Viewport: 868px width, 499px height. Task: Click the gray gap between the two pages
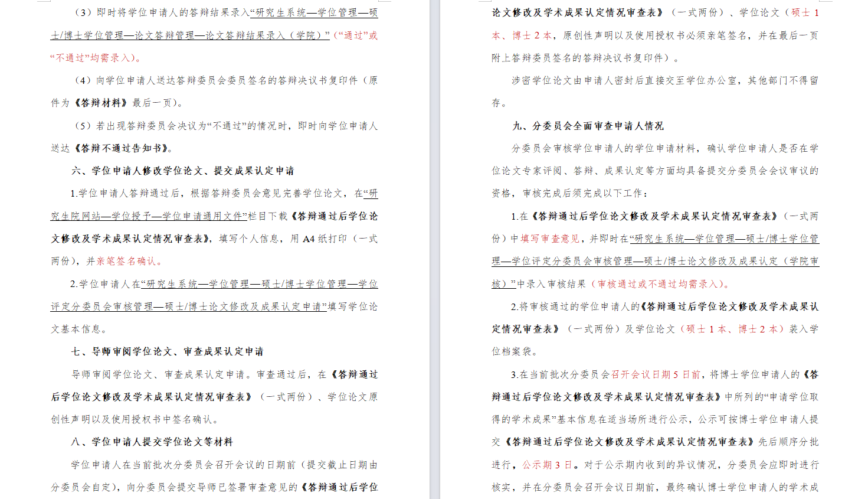pos(434,249)
